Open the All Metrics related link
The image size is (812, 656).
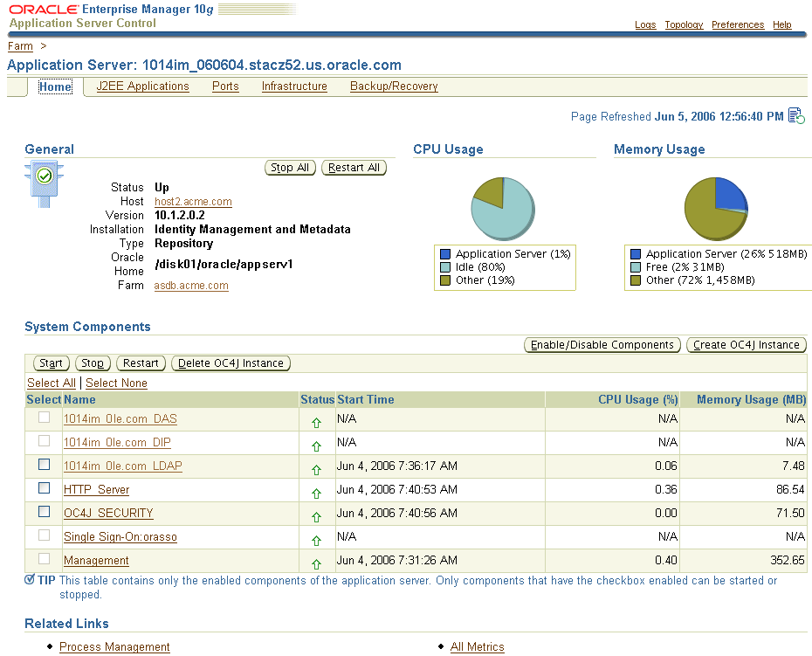477,646
